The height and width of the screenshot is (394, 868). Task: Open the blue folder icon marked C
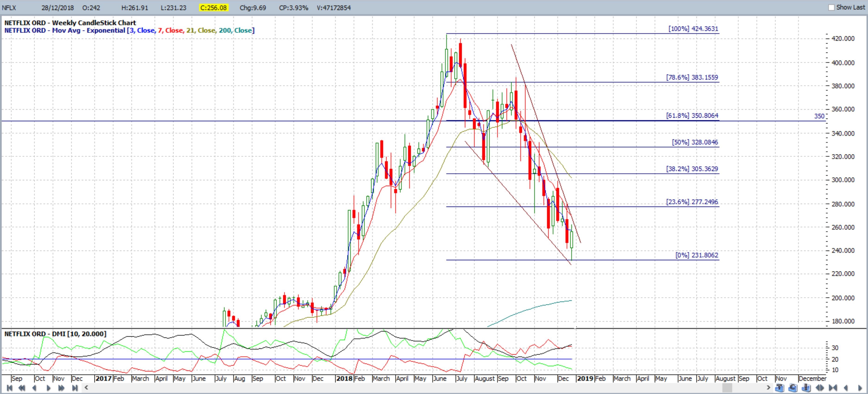793,388
